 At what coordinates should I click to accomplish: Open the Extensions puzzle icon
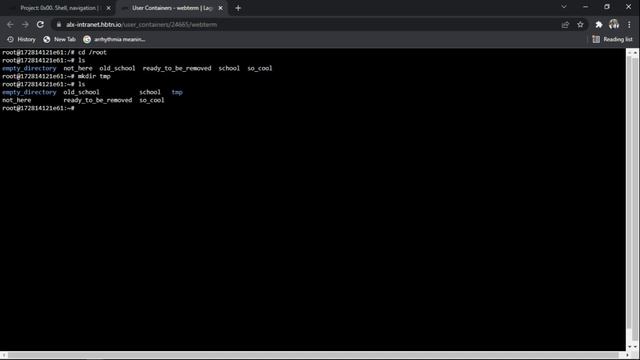(599, 25)
